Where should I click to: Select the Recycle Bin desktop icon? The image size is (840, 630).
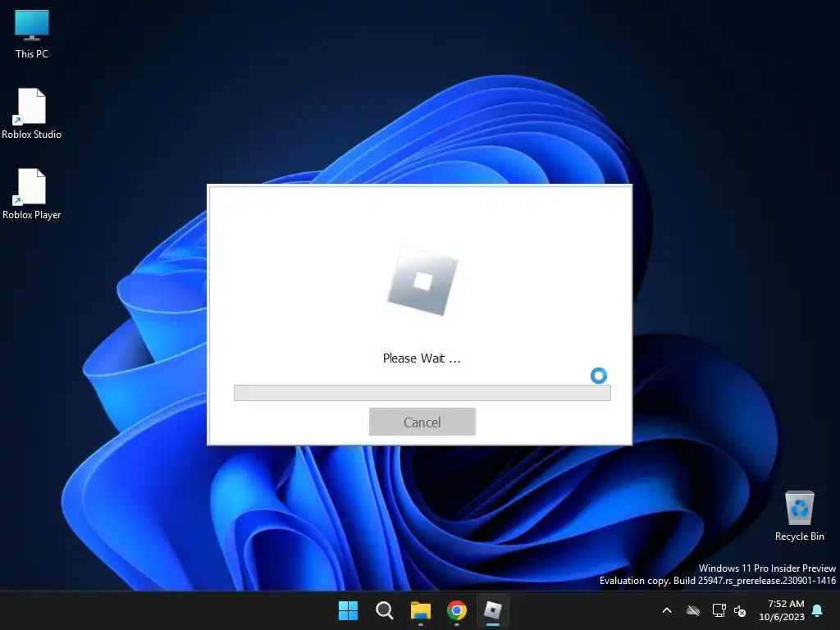point(799,516)
